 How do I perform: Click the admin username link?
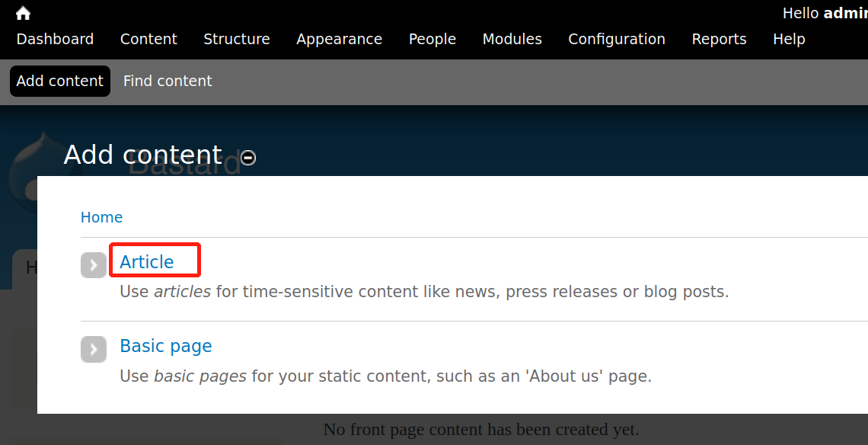click(x=845, y=13)
